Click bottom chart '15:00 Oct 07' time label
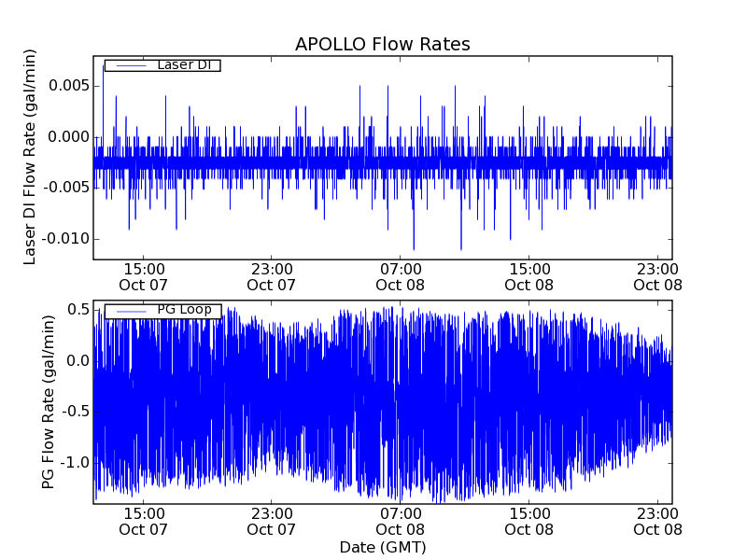The image size is (747, 560). (144, 522)
